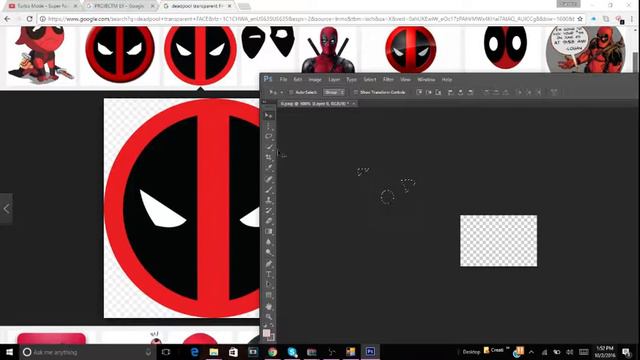Image resolution: width=640 pixels, height=360 pixels.
Task: Select the Horizontal Type tool
Action: 268,274
